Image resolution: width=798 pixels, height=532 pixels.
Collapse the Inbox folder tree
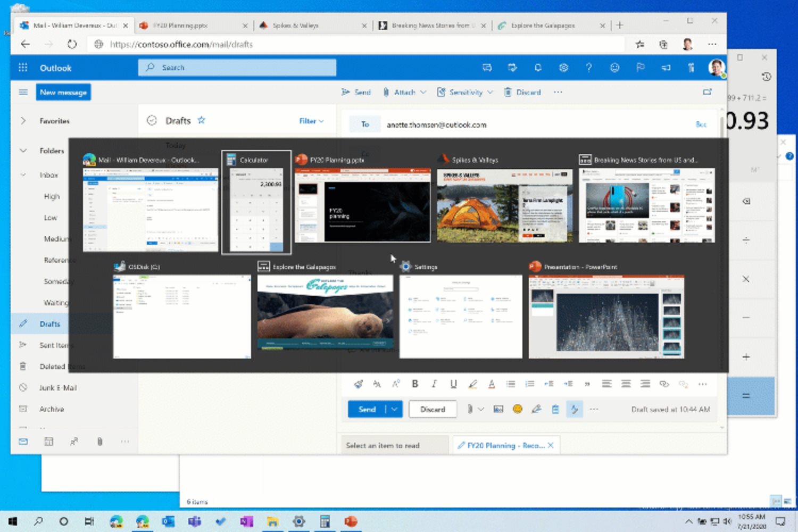[23, 174]
